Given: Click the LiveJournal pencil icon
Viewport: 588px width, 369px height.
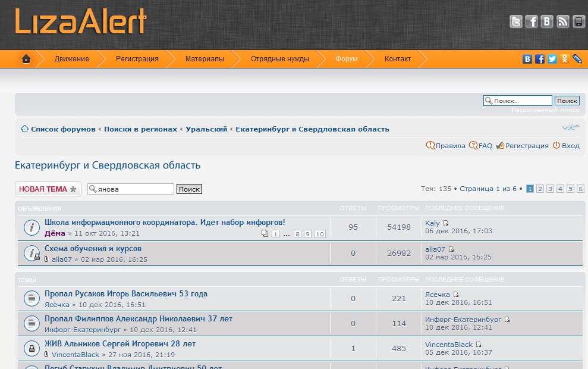Looking at the screenshot, I should click(577, 59).
